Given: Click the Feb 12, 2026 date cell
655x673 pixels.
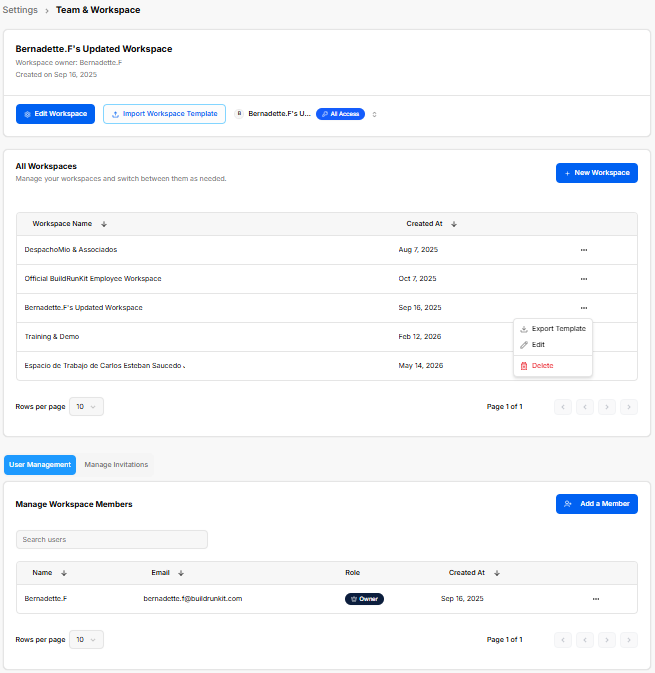Looking at the screenshot, I should (x=420, y=337).
